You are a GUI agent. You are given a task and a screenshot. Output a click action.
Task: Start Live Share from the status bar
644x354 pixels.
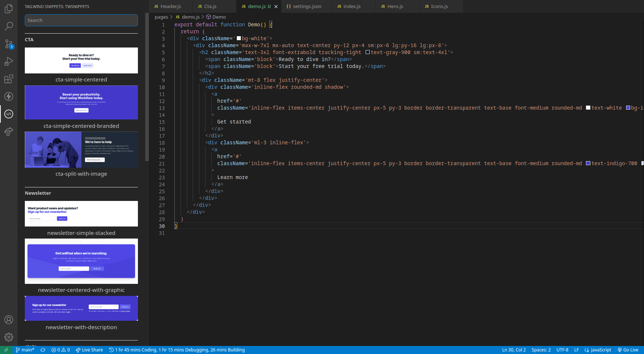(89, 350)
